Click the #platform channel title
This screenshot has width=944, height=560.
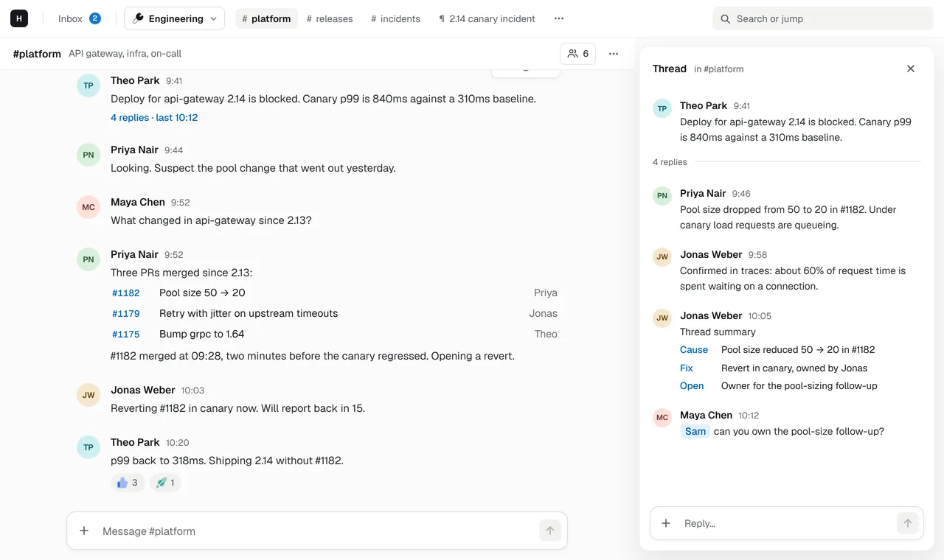click(37, 53)
